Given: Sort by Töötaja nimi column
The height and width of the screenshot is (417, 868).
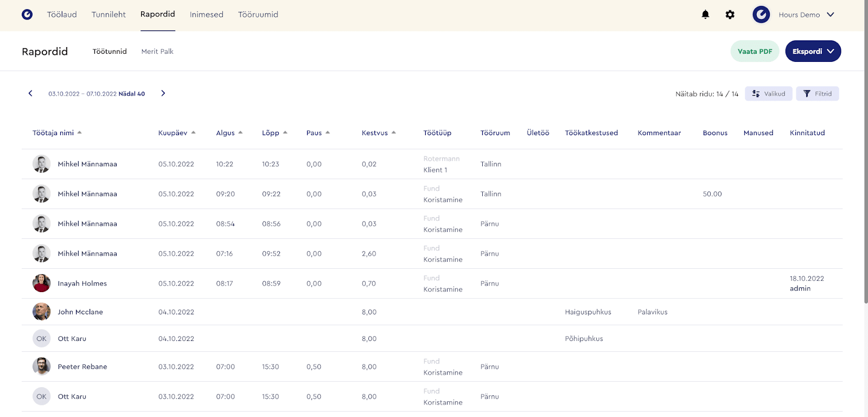Looking at the screenshot, I should (x=57, y=132).
